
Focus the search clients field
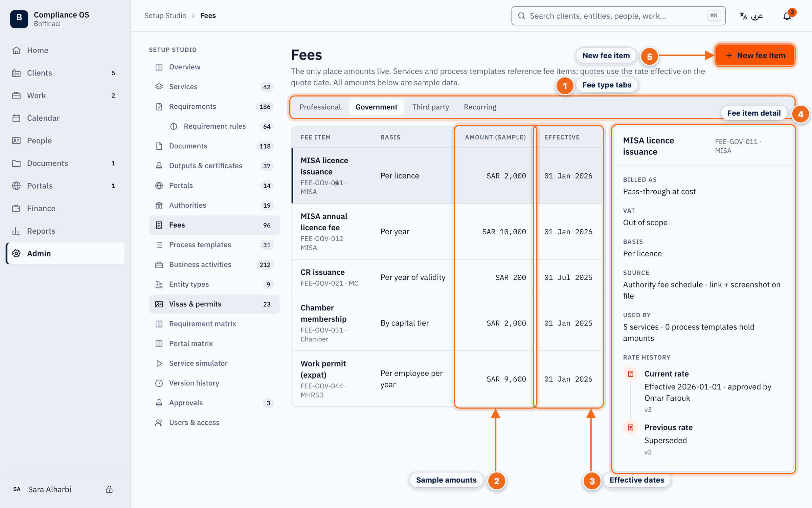click(x=618, y=16)
